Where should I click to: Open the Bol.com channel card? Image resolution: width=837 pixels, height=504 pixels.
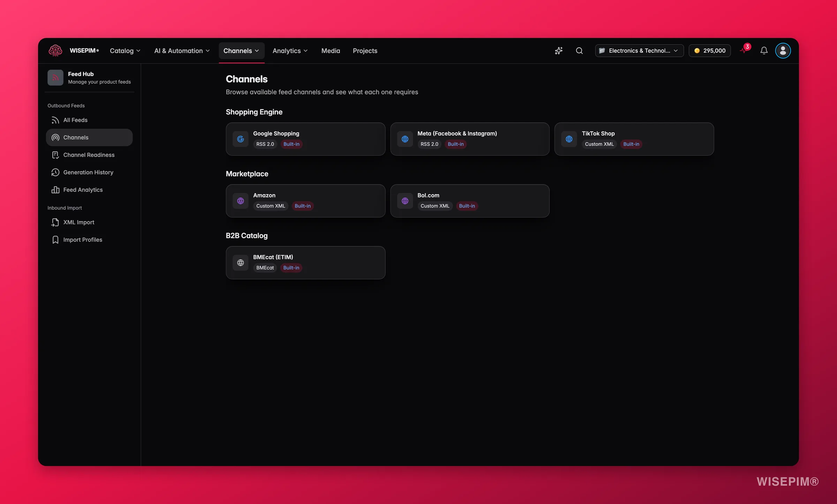tap(470, 201)
